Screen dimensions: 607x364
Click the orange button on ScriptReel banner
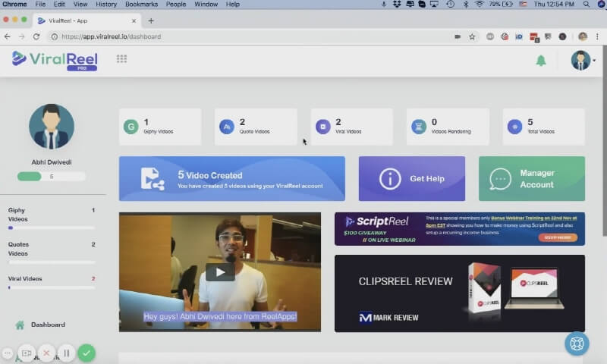(x=558, y=237)
